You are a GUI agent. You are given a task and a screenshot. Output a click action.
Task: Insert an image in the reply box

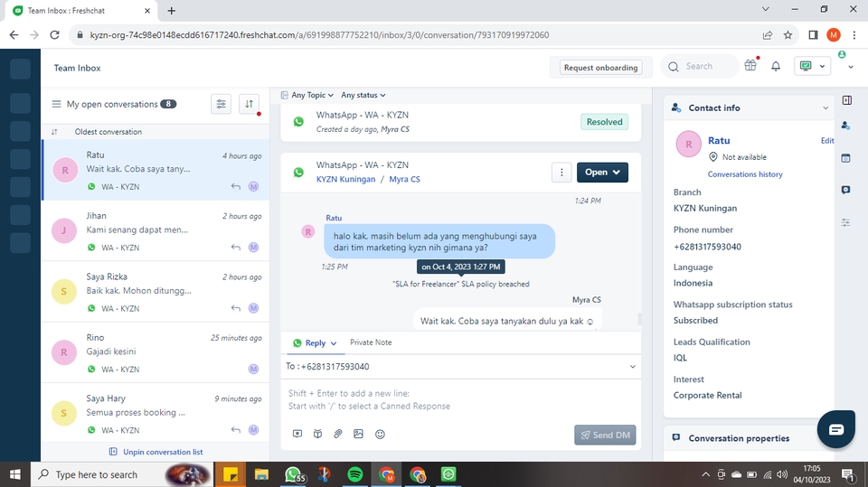click(x=358, y=434)
